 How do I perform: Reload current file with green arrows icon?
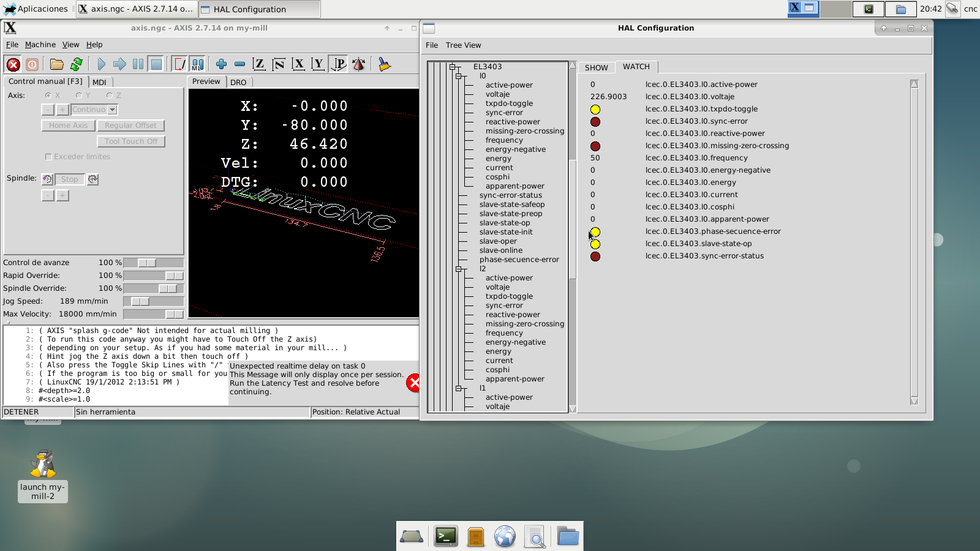coord(77,64)
